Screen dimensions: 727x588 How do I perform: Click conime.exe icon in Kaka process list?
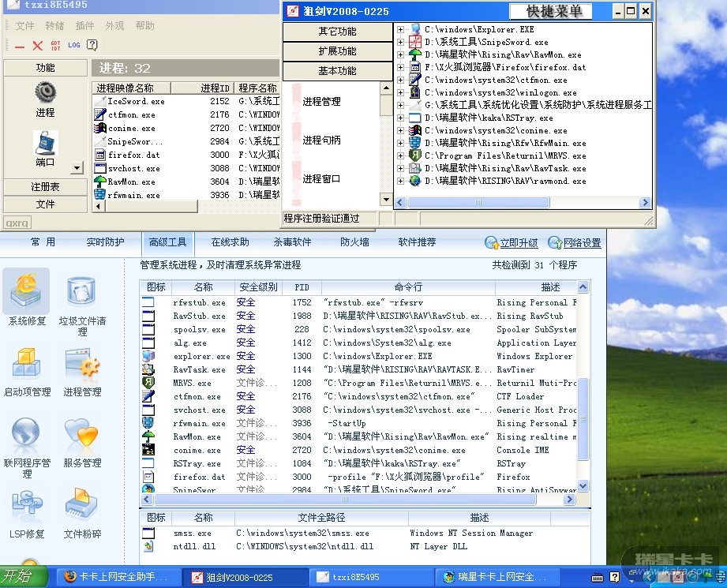click(148, 450)
